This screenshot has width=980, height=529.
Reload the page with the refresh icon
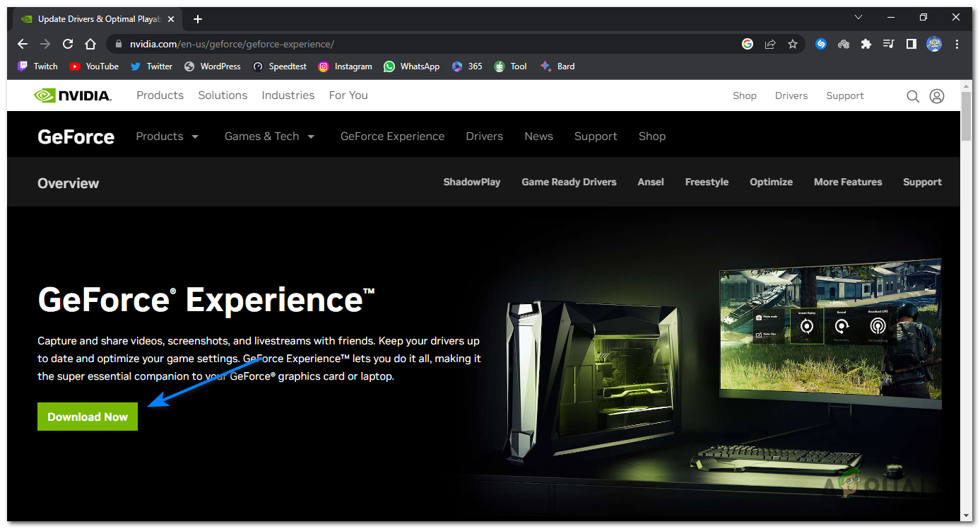[67, 44]
